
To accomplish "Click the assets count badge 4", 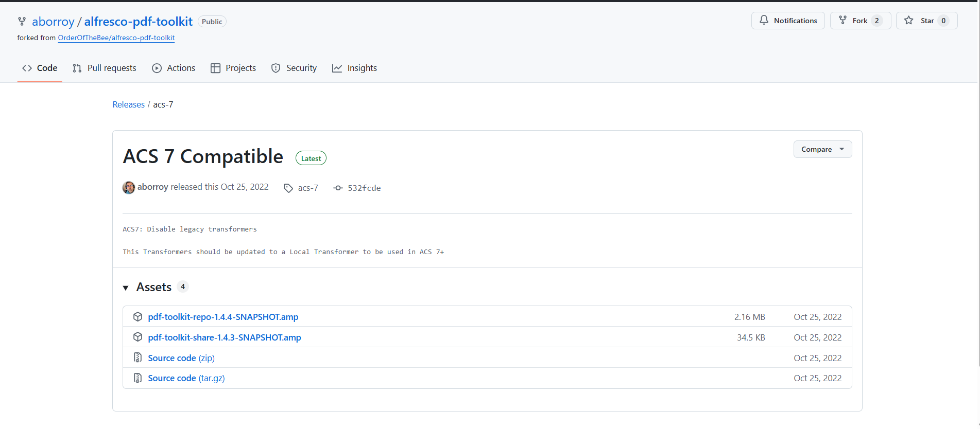I will click(x=183, y=287).
